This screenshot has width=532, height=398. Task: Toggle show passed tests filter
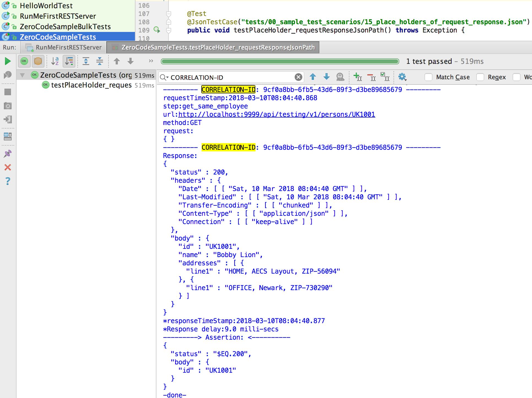click(x=24, y=61)
